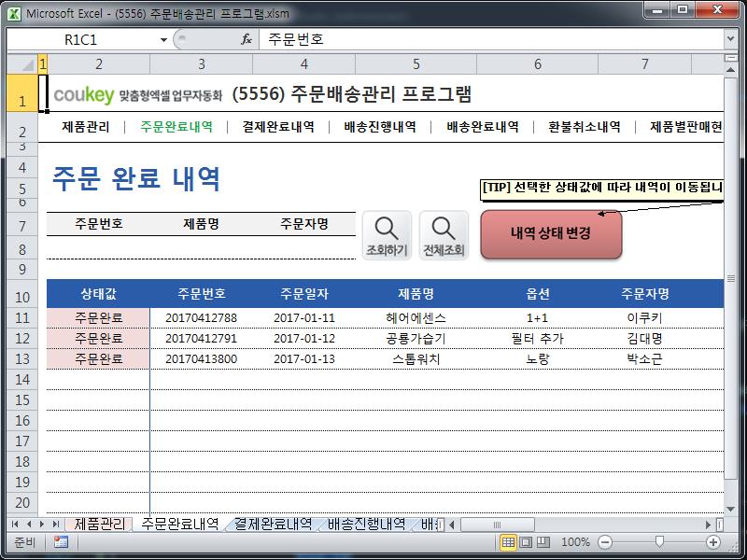
Task: Open the 제품별판매현 navigation menu
Action: coord(686,127)
